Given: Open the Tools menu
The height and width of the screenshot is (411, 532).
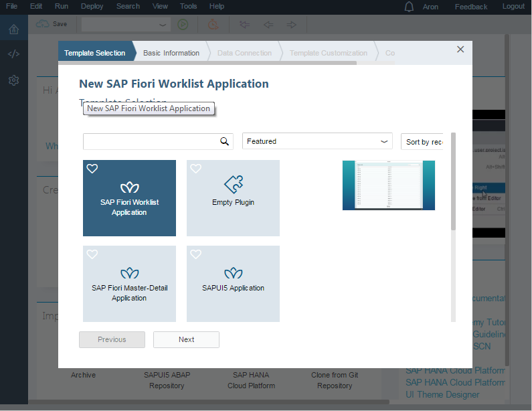Looking at the screenshot, I should click(188, 7).
